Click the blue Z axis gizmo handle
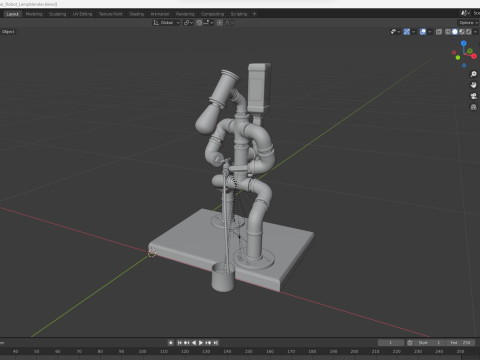The image size is (480, 360). point(464,43)
